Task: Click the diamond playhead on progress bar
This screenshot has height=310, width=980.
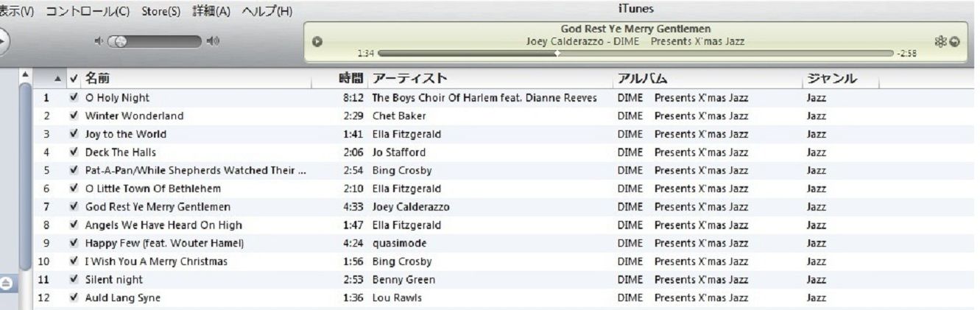Action: pos(557,53)
